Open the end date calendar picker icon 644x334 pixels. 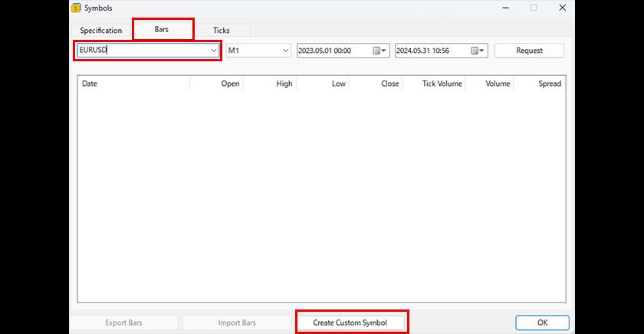click(x=477, y=51)
